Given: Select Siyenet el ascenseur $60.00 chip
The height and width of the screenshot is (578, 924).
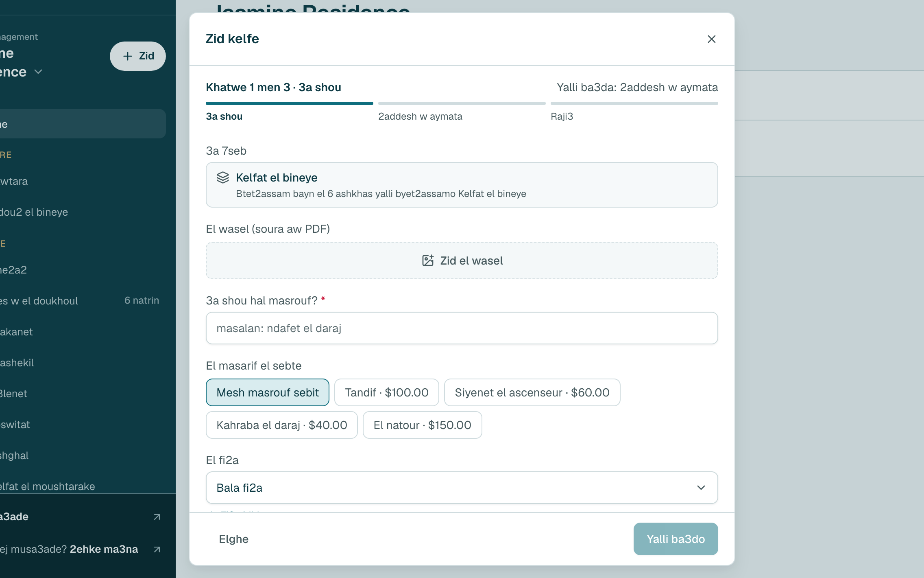Looking at the screenshot, I should click(x=532, y=392).
